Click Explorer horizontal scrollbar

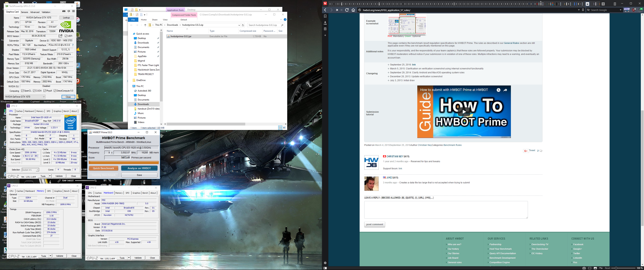(x=206, y=124)
